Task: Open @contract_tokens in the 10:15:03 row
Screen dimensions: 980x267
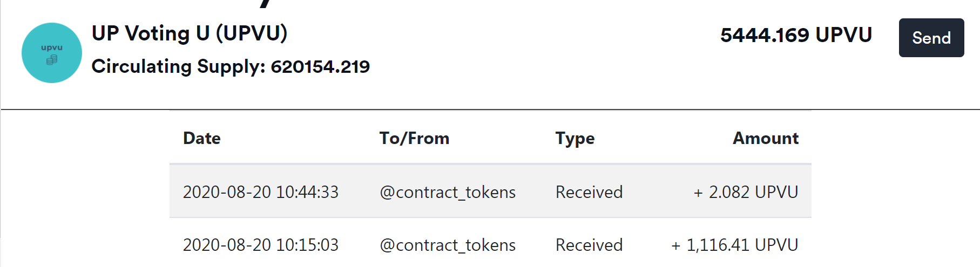Action: (448, 245)
